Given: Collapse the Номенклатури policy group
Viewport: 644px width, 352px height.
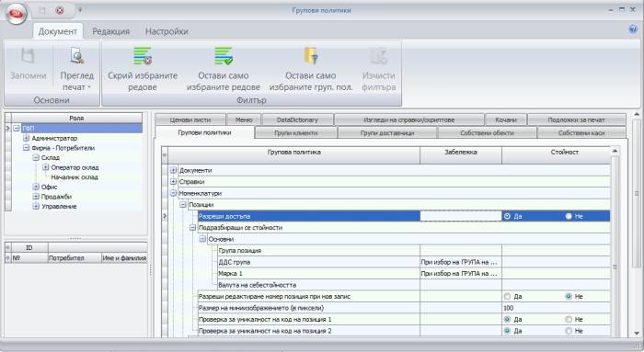Looking at the screenshot, I should (173, 193).
